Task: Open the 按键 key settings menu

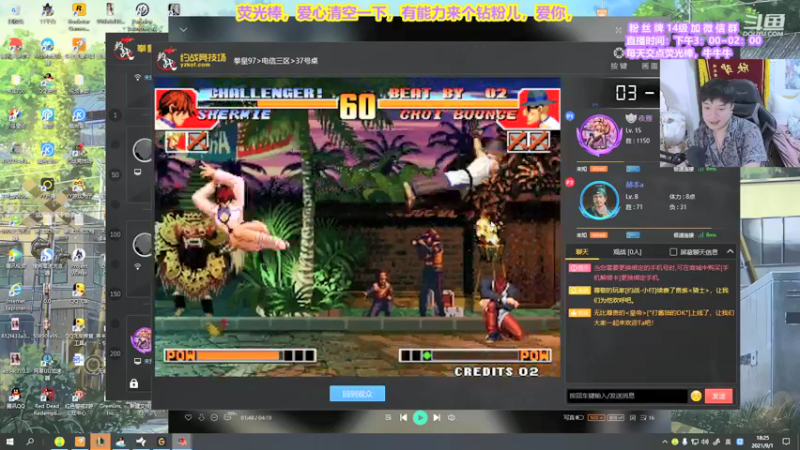Action: tap(618, 66)
